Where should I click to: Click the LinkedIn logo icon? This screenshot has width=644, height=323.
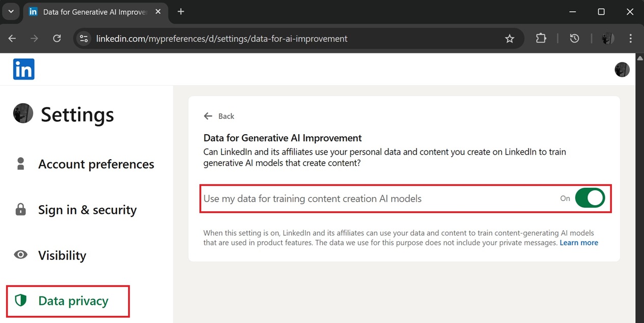coord(23,69)
